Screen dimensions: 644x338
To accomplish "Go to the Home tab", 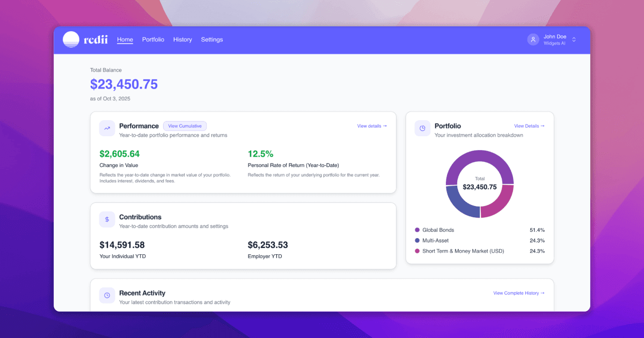I will (x=125, y=40).
